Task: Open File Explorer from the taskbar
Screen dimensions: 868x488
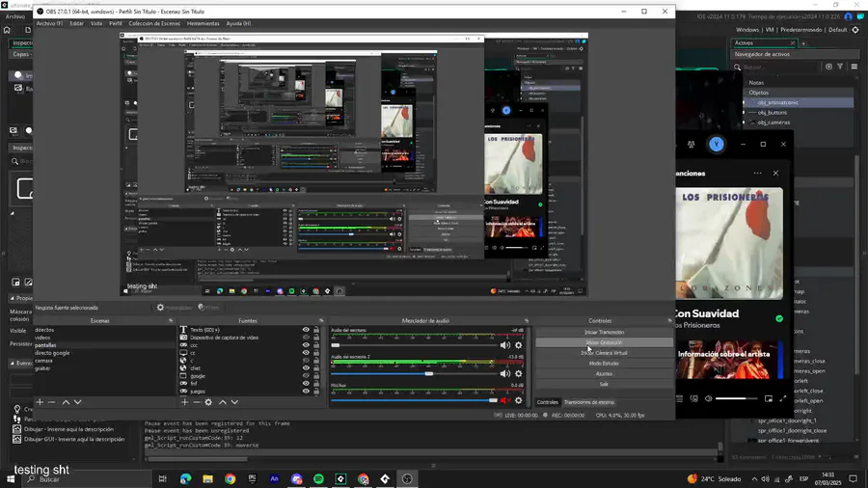Action: 207,479
